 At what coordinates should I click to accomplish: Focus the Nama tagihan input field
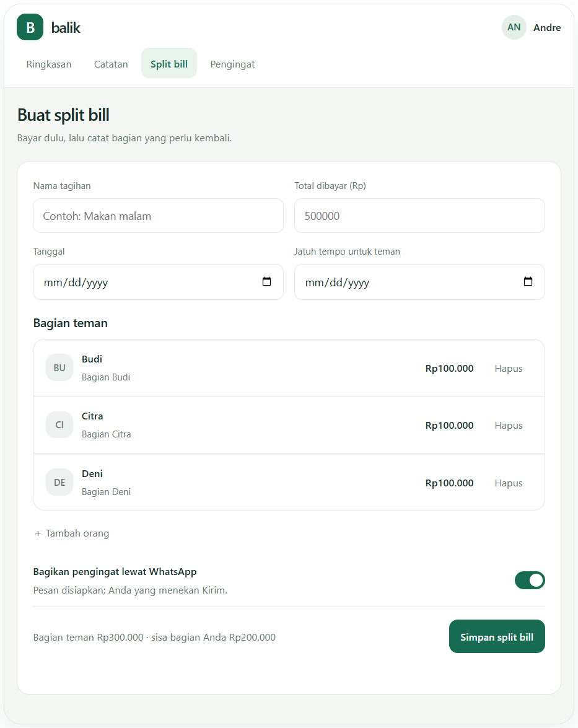pos(159,216)
